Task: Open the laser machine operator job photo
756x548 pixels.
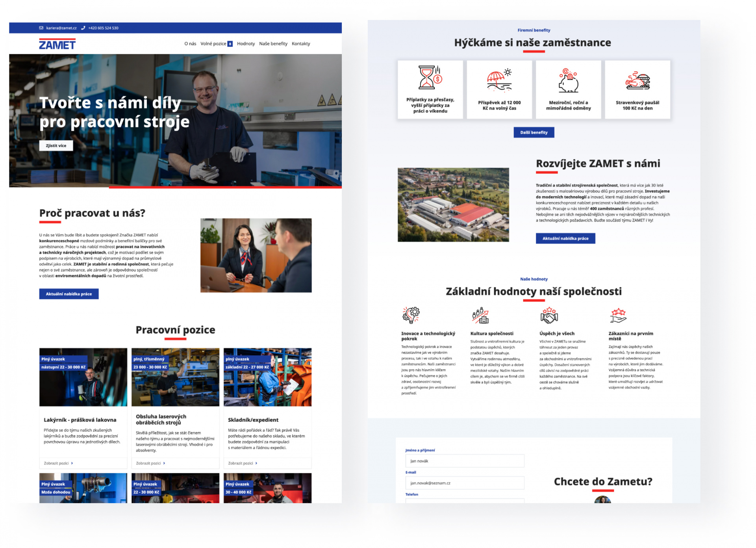Action: click(x=175, y=377)
